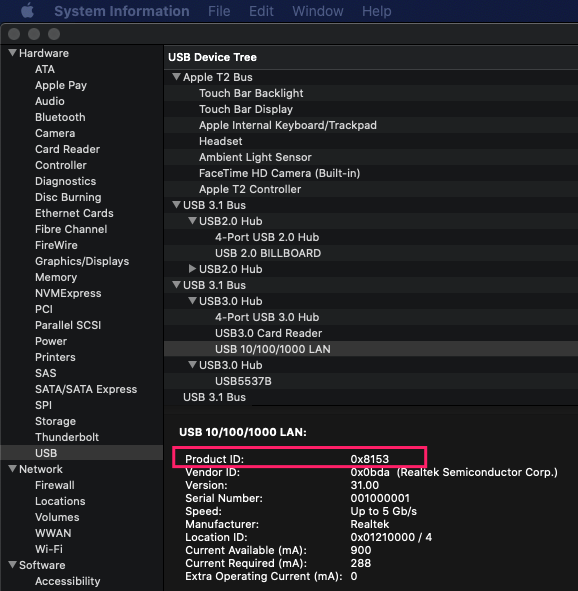Select USB3.0 Card Reader device

[268, 333]
